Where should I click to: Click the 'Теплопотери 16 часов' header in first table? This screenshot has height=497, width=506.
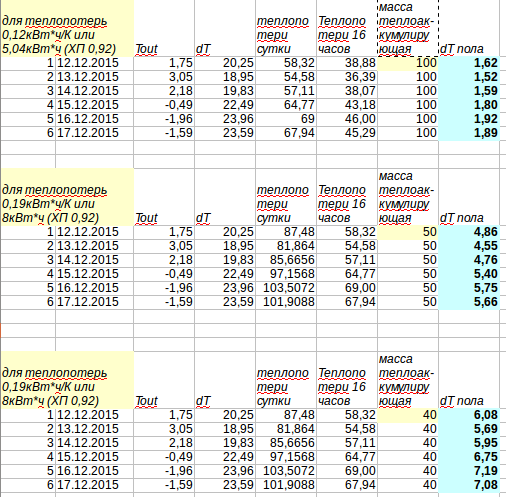[x=347, y=28]
